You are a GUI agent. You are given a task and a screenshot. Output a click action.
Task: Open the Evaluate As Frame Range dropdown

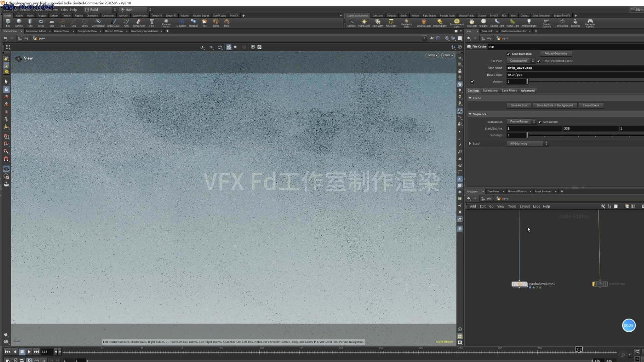pos(521,122)
